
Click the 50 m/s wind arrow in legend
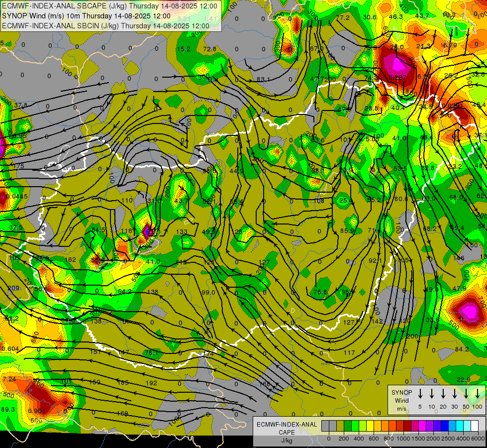(466, 394)
